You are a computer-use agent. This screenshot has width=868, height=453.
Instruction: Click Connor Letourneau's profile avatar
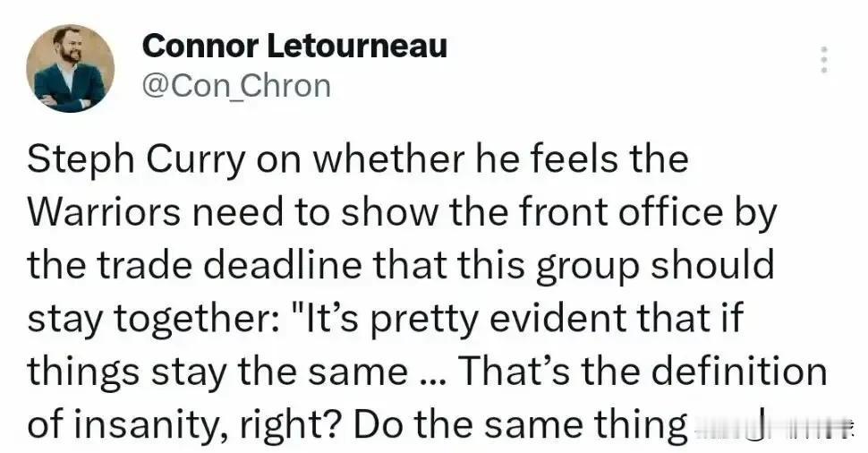(71, 69)
